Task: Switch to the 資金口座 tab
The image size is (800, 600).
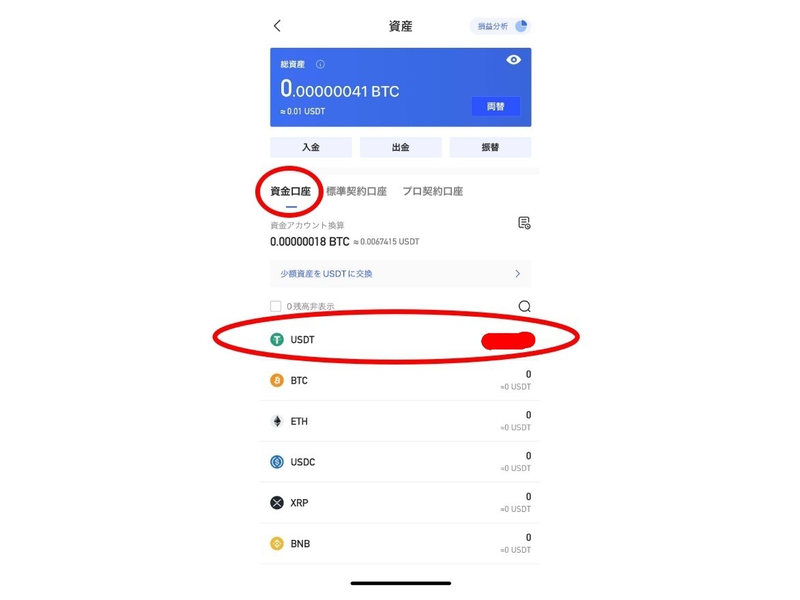Action: [290, 191]
